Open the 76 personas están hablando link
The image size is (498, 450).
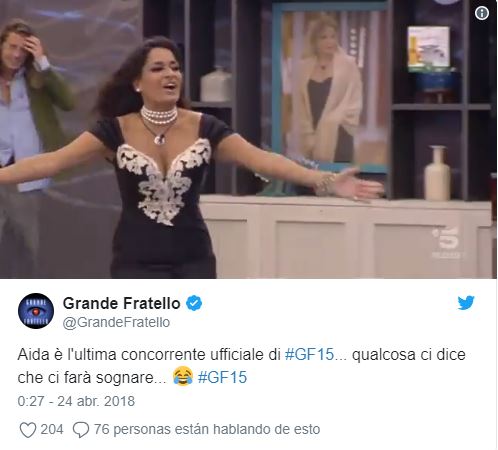[x=207, y=429]
